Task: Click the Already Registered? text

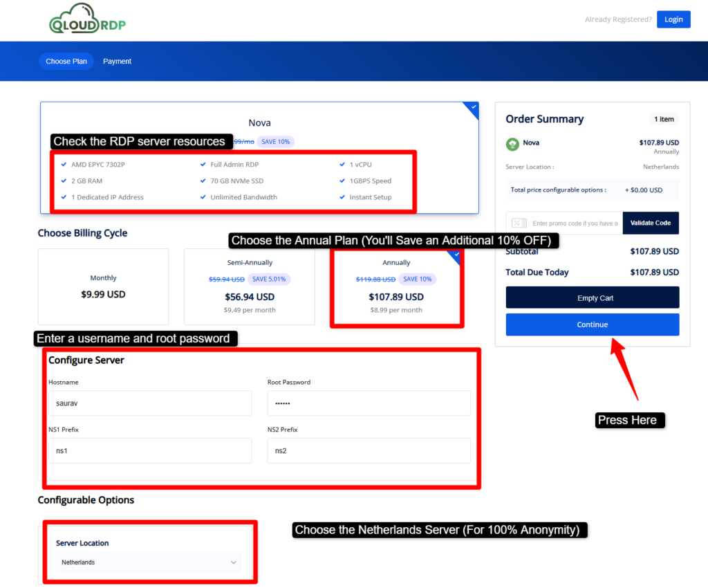Action: click(x=618, y=19)
